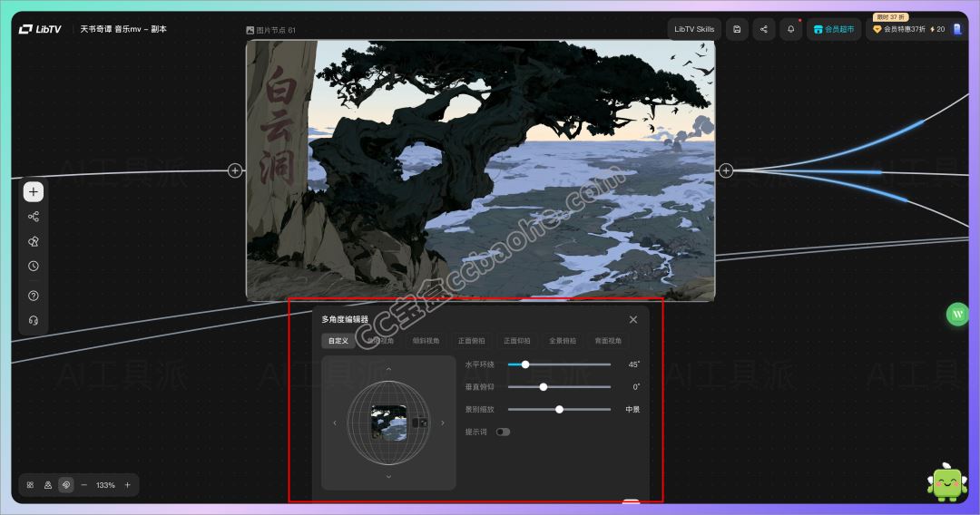Image resolution: width=980 pixels, height=515 pixels.
Task: Click the share icon in top bar
Action: tap(764, 29)
